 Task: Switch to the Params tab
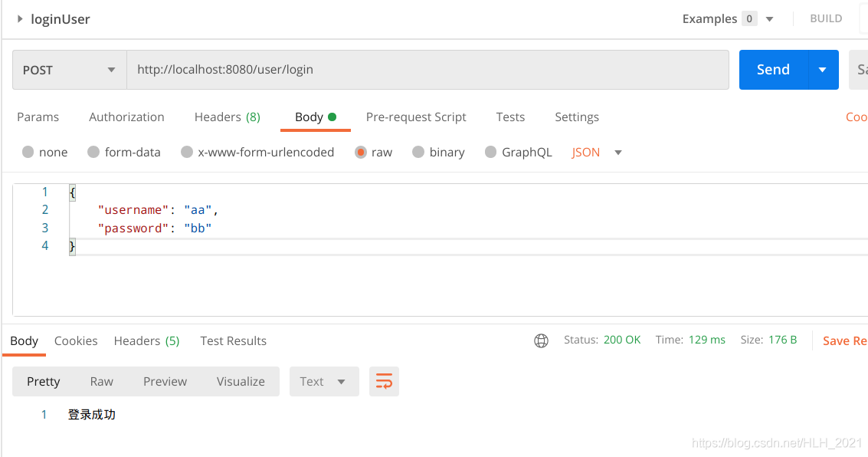[x=38, y=117]
